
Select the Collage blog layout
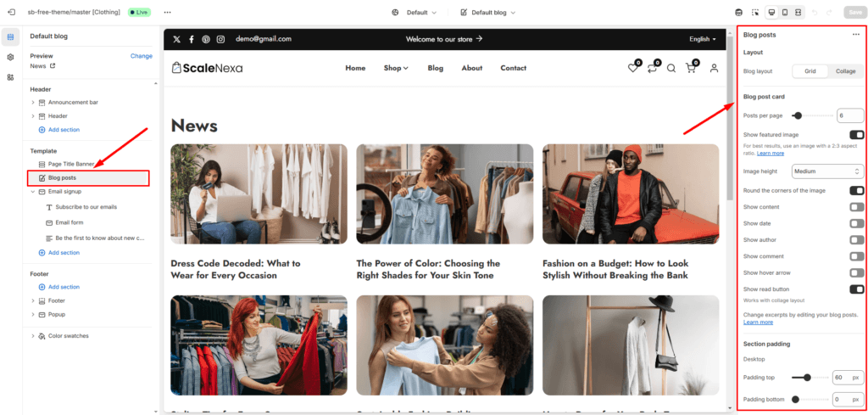click(x=845, y=71)
